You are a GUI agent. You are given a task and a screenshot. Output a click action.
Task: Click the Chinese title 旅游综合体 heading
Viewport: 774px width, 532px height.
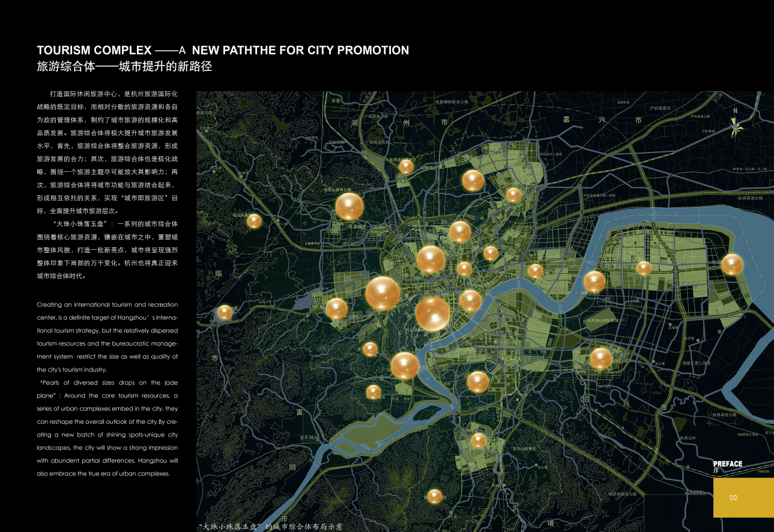[124, 67]
